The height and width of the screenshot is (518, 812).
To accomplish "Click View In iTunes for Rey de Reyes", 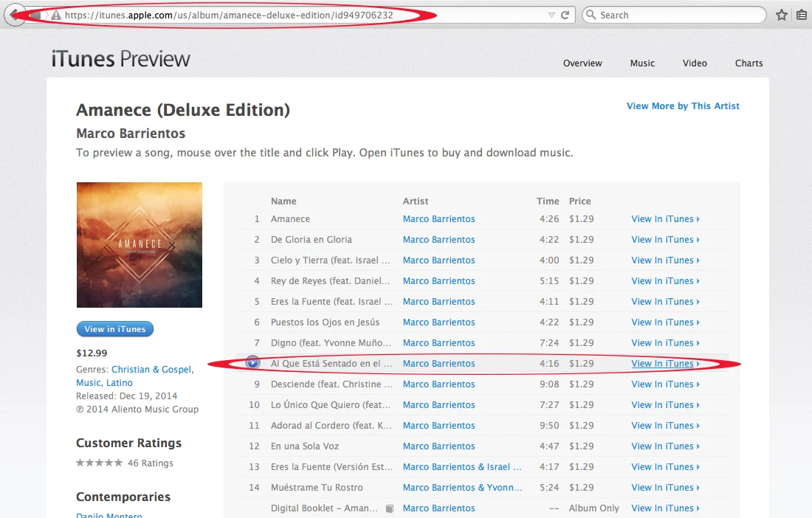I will pos(665,281).
